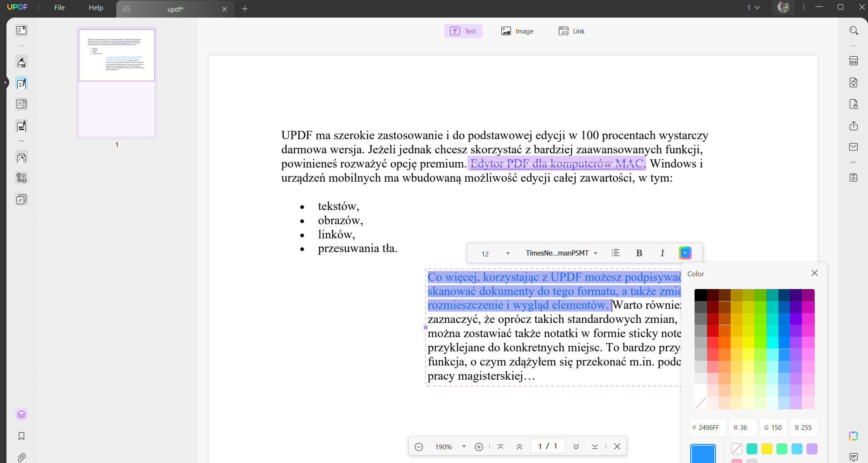Screen dimensions: 868x463
Task: Open the File menu
Action: click(x=59, y=7)
